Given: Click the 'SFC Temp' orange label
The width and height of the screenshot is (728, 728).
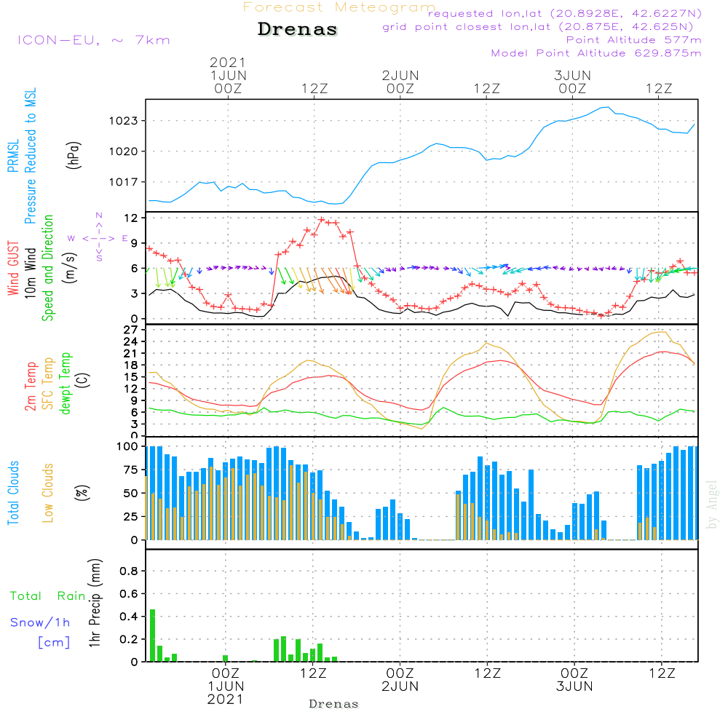Looking at the screenshot, I should tap(48, 384).
